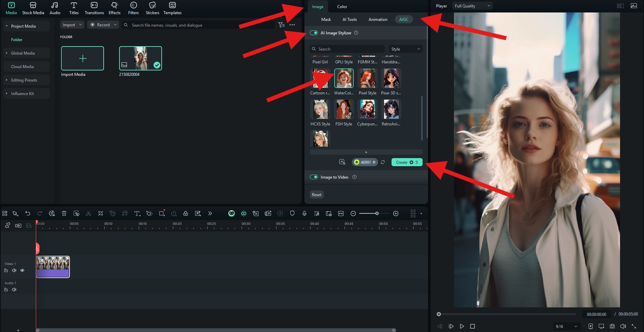Open the more options menu in media panel
Screen dimensions: 644x332
pos(292,25)
